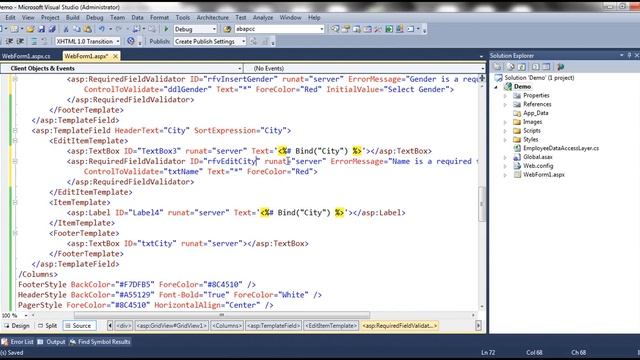Close the WebForm1.aspx tab with its X
This screenshot has height=360, width=640.
(115, 56)
